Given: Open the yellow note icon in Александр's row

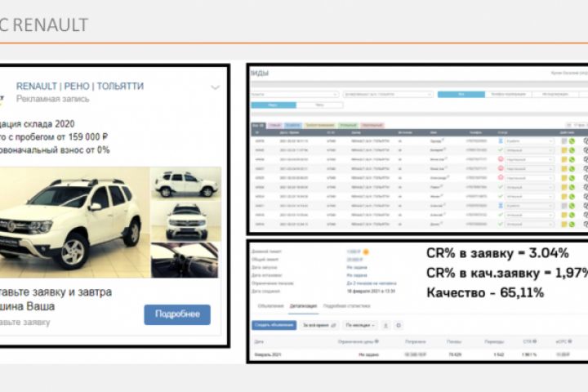Looking at the screenshot, I should click(564, 178).
